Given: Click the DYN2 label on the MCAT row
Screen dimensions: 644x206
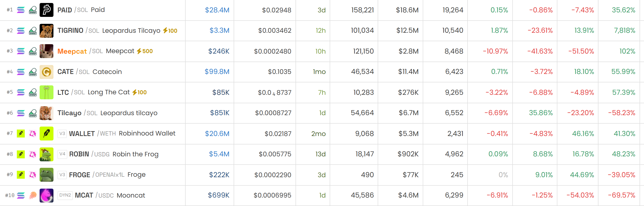Looking at the screenshot, I should (65, 195).
